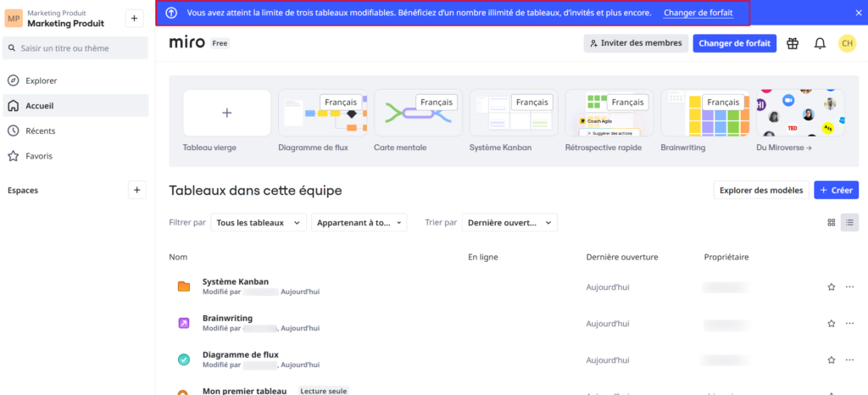The height and width of the screenshot is (395, 868).
Task: Switch to grid view layout
Action: pos(831,223)
